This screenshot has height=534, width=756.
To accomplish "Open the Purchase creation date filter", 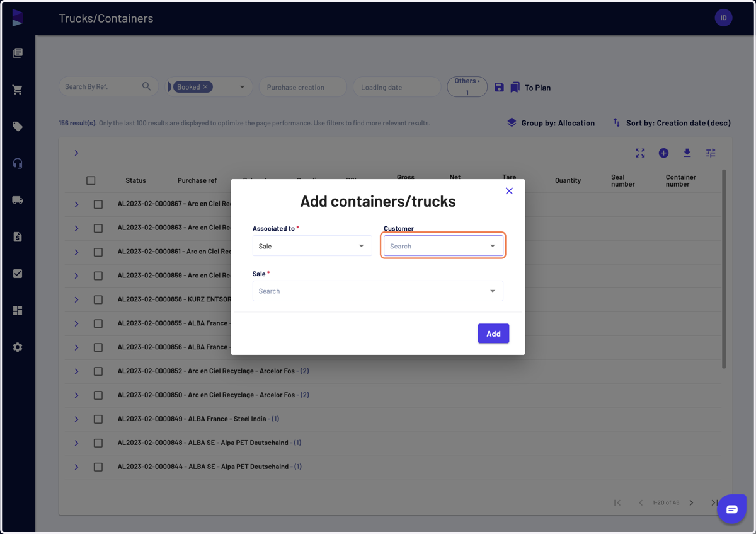I will click(303, 87).
